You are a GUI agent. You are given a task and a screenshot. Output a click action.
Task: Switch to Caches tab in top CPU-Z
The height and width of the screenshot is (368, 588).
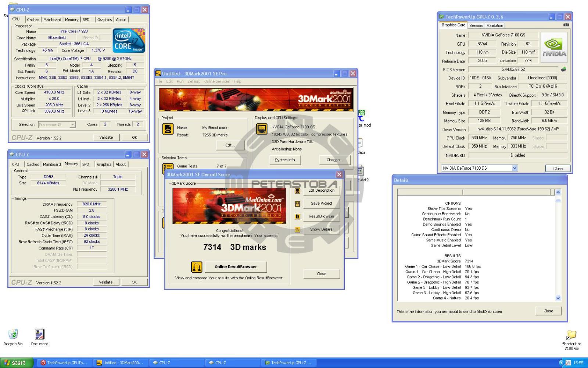(33, 20)
